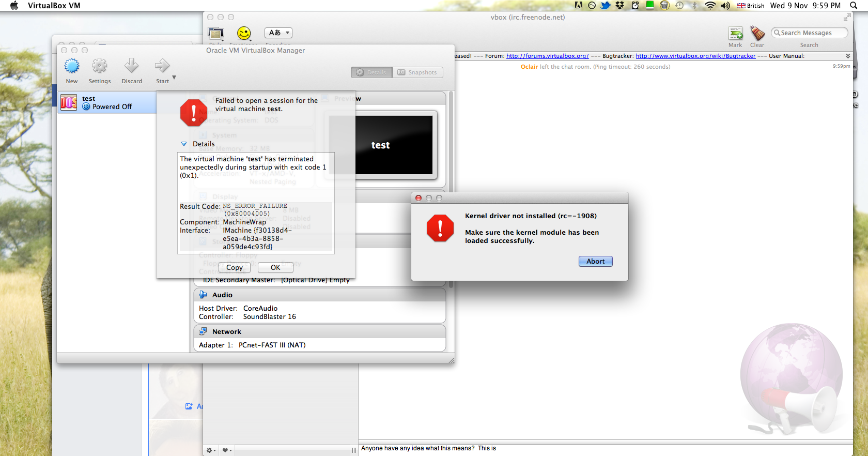Switch to the Details tab
868x456 pixels.
point(371,72)
